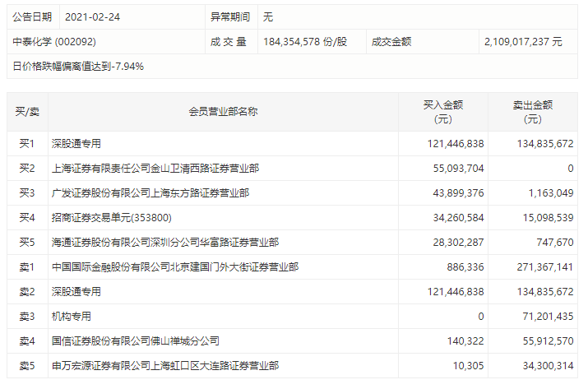Screen dimensions: 588x389
Task: Select 申万宏源证券有限公司上海虹口区大连路证券营业部
Action: pos(165,366)
